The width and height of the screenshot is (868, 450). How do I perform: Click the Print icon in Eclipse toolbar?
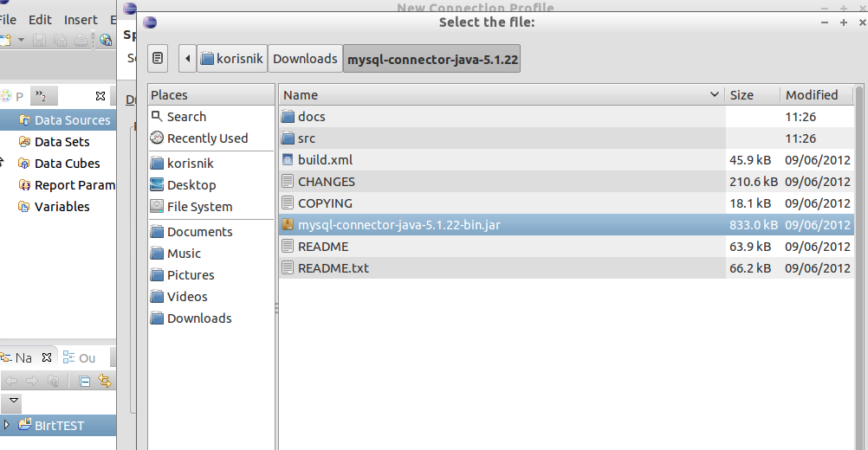coord(81,40)
